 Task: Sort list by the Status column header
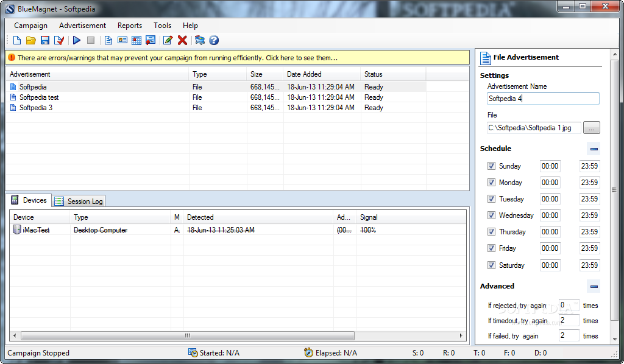tap(393, 74)
